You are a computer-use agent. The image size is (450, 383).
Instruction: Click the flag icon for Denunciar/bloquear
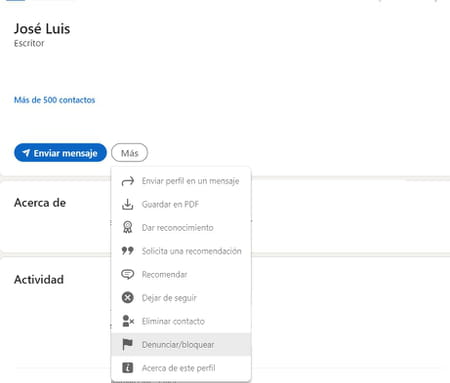[x=127, y=344]
